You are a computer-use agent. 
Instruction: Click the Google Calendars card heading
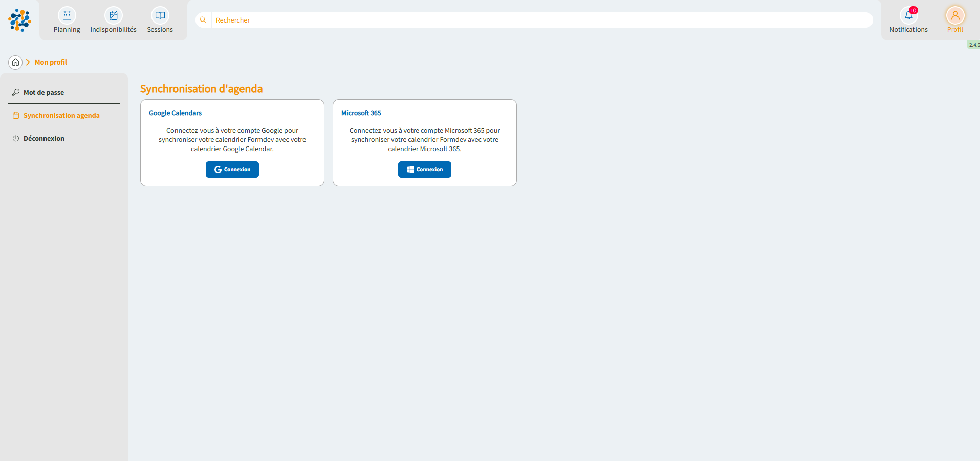175,113
